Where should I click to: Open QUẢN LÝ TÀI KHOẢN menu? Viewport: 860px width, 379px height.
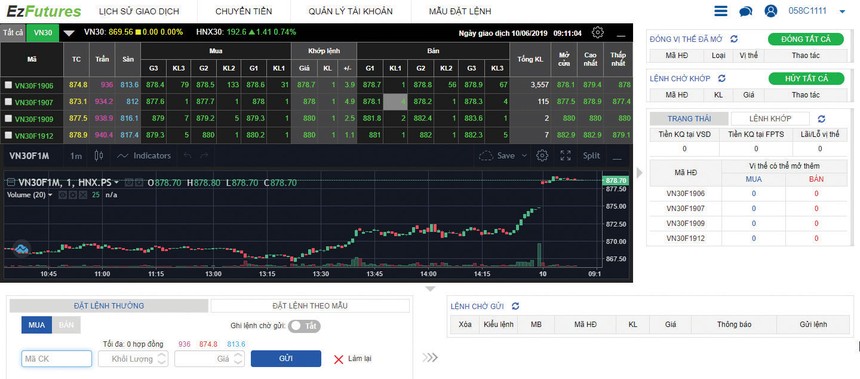(x=350, y=12)
